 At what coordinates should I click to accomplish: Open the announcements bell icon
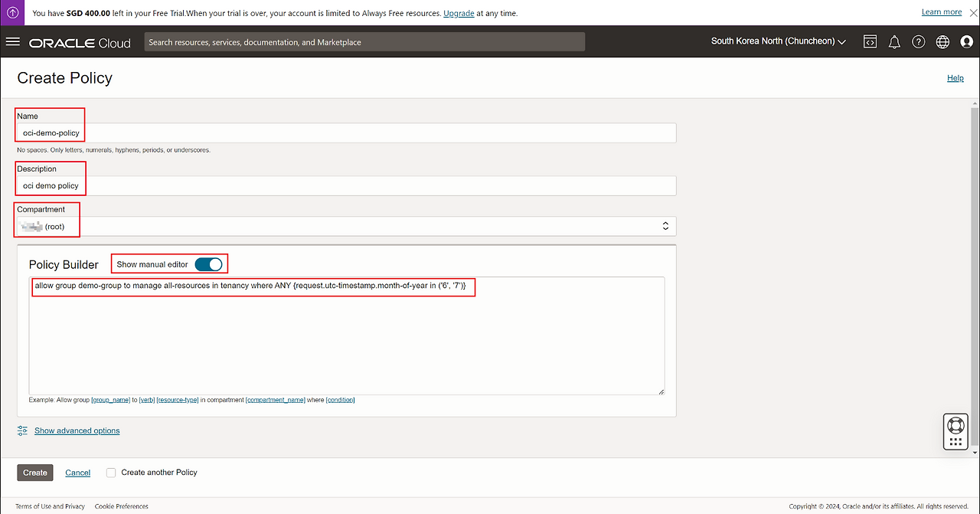click(x=894, y=42)
